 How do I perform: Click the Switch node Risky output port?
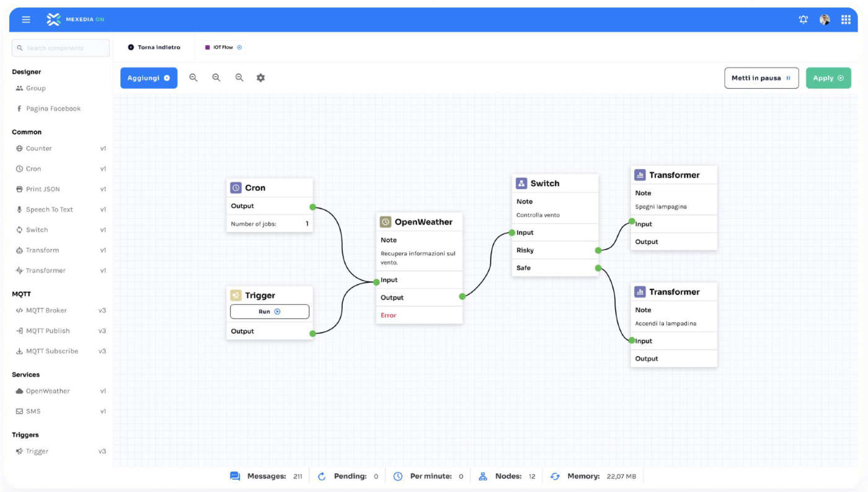598,250
